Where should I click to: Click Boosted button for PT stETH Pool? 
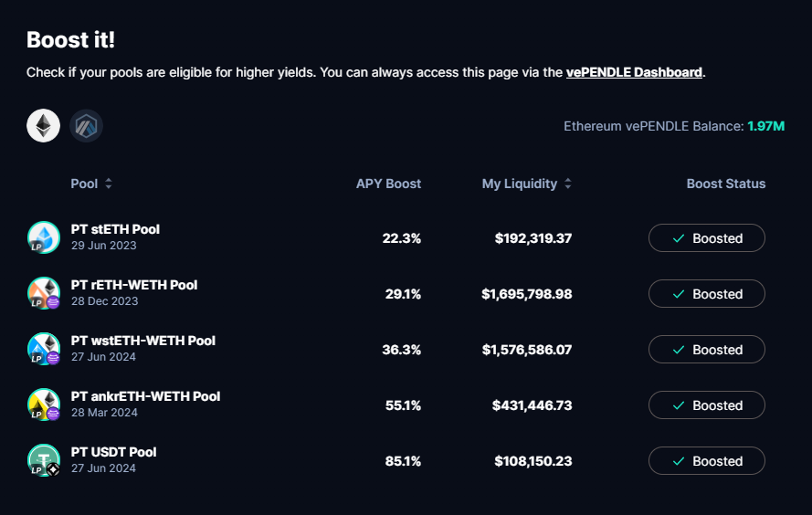(x=706, y=238)
